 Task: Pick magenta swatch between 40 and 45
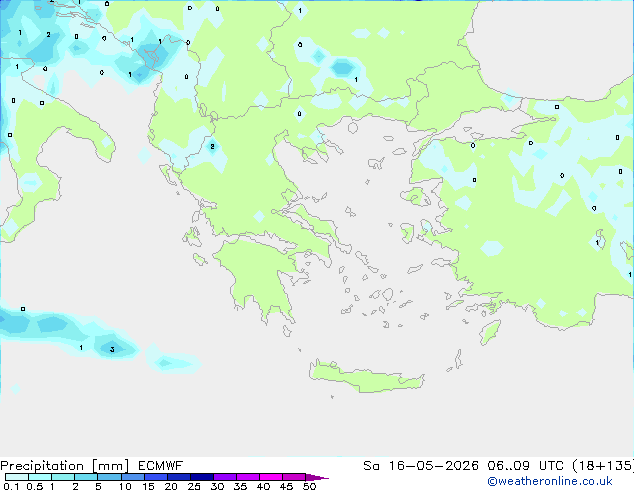(271, 477)
